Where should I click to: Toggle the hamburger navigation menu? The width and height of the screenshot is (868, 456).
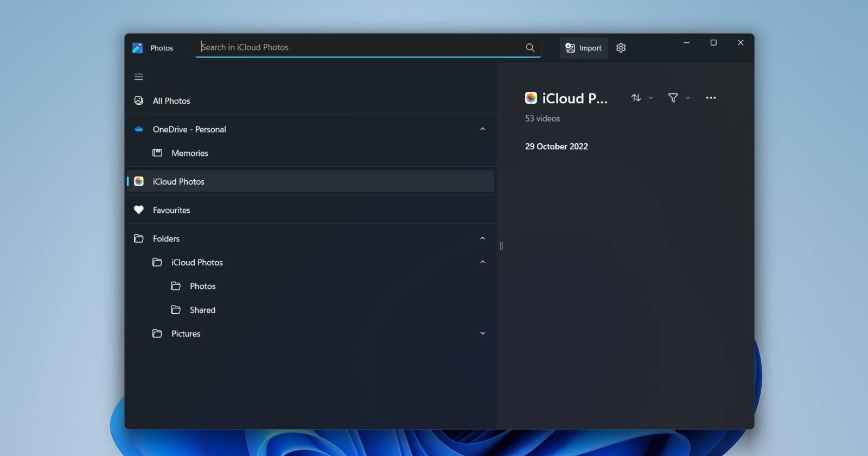[139, 77]
